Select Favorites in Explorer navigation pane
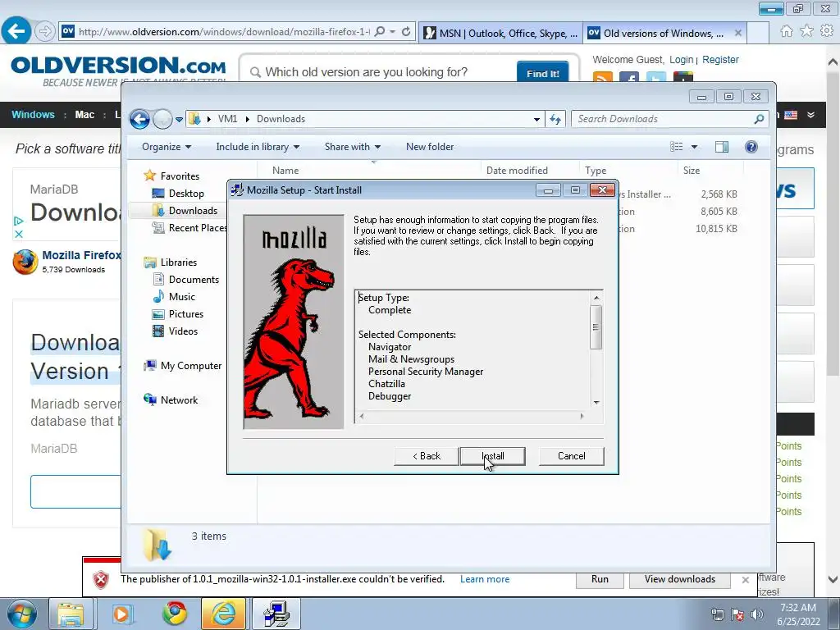 [180, 176]
